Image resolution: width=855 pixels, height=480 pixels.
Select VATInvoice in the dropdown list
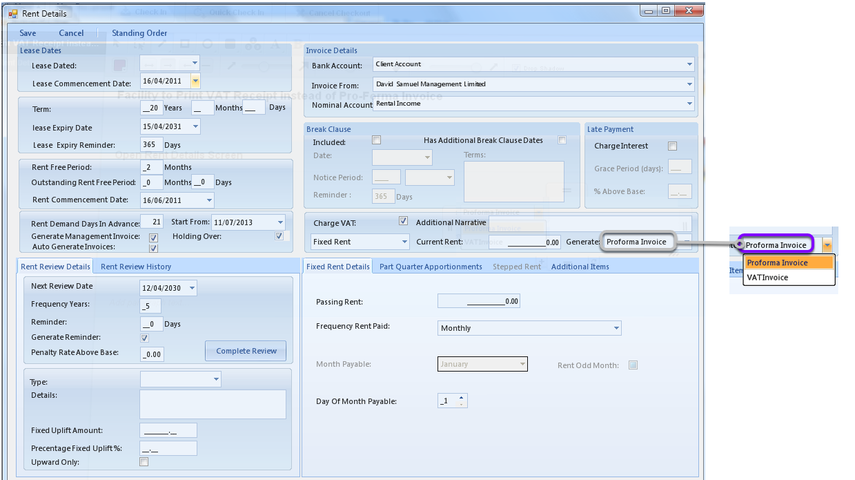pos(789,277)
